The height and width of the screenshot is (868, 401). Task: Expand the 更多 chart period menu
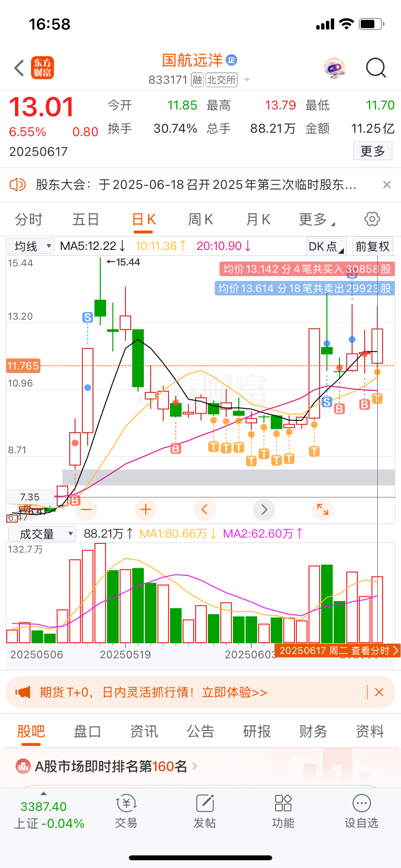317,219
